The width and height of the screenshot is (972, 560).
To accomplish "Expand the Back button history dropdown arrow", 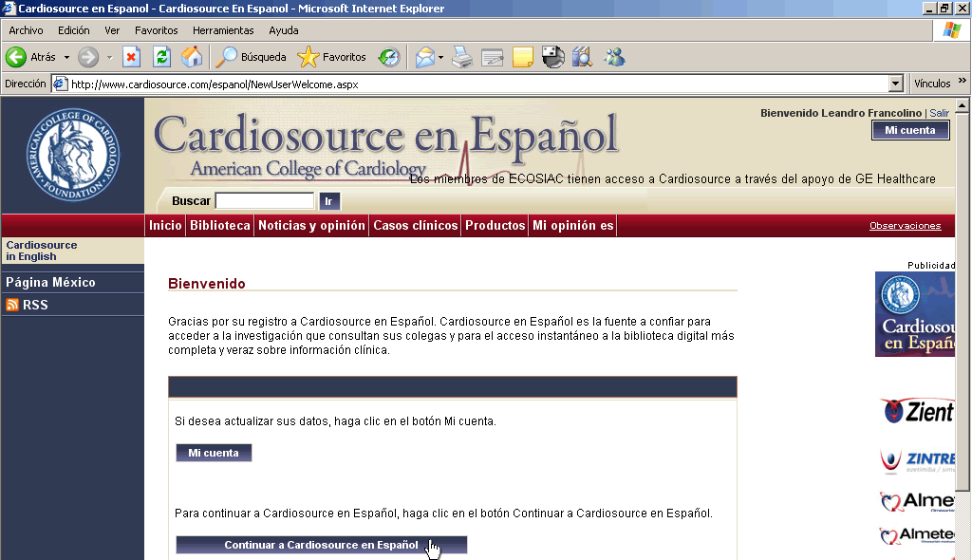I will [x=67, y=57].
